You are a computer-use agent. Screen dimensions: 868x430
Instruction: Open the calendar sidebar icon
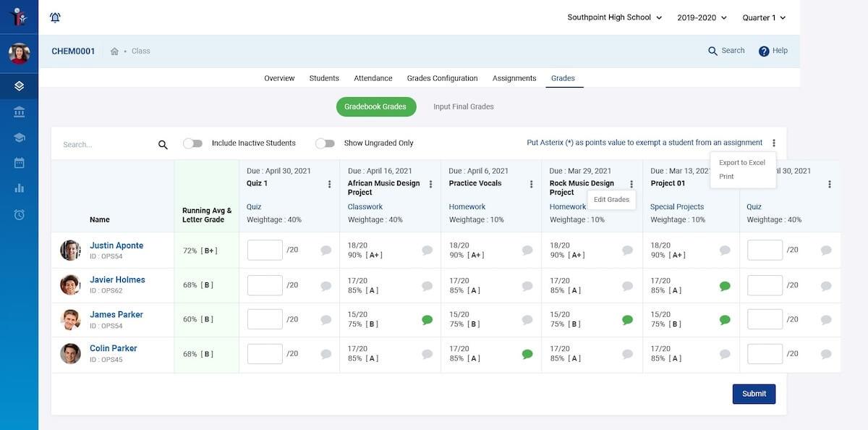pos(19,163)
